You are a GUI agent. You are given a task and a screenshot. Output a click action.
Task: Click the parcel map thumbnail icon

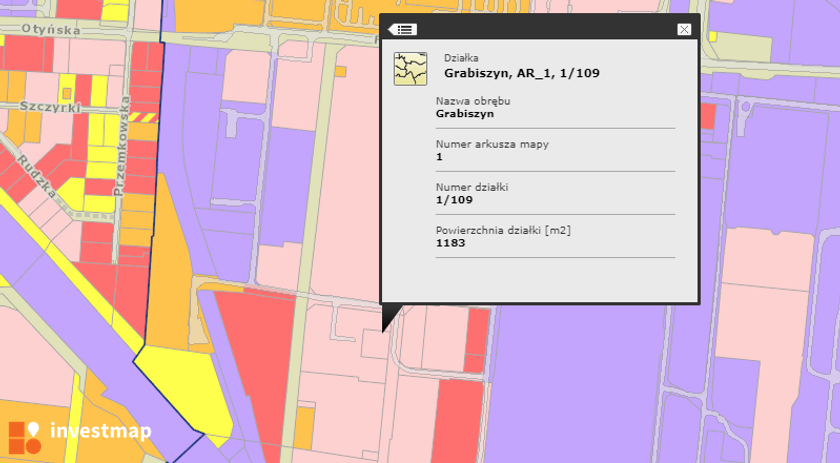410,69
